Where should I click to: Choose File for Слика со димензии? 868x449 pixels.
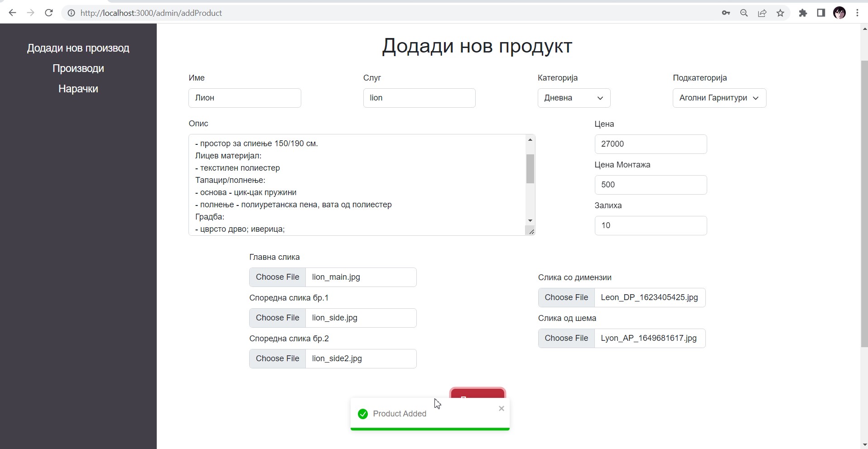pyautogui.click(x=566, y=297)
